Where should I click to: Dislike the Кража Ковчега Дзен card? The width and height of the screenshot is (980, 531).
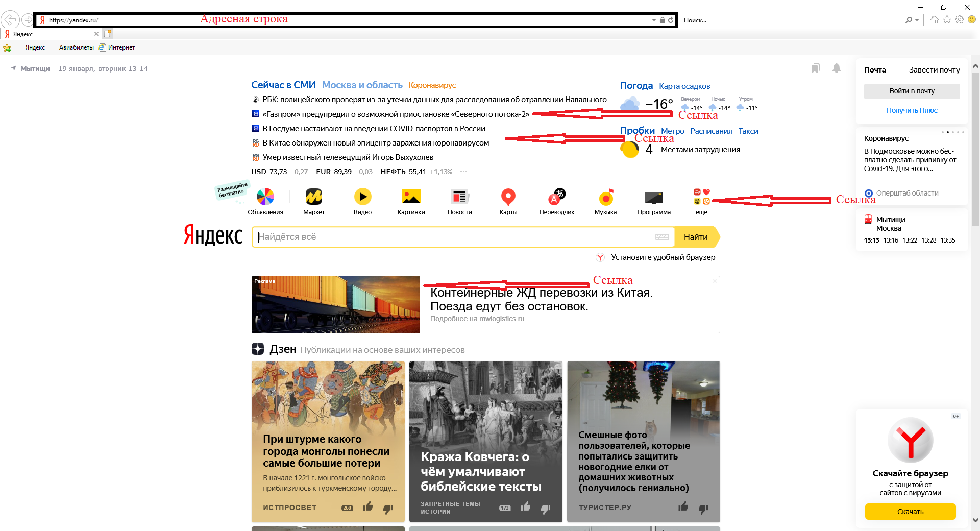coord(546,508)
